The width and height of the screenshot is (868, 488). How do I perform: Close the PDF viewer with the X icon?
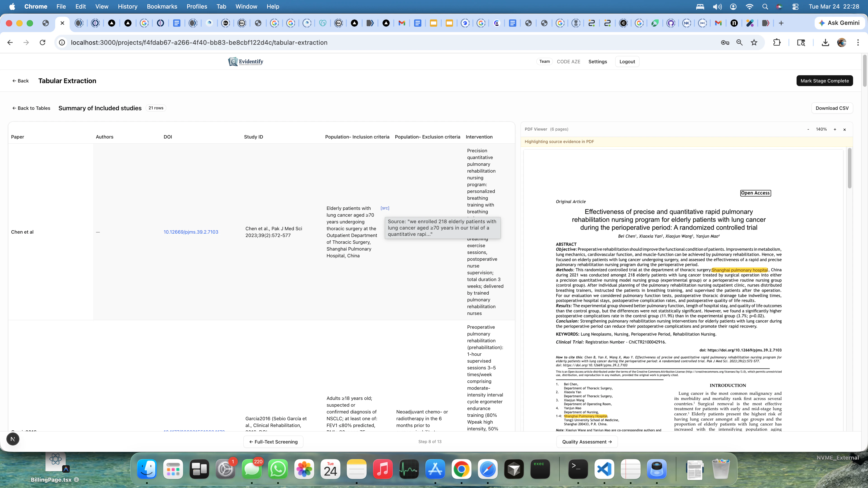point(845,129)
